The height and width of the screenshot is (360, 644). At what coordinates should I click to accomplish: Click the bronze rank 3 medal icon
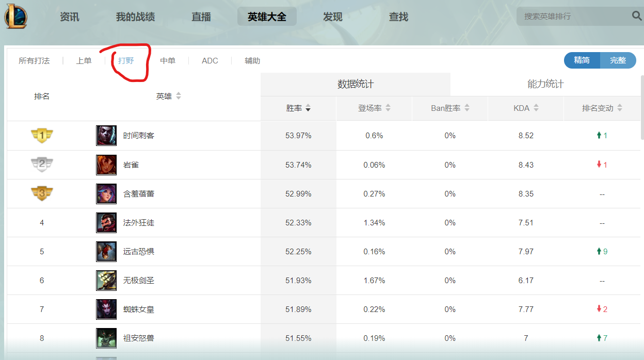pos(42,193)
